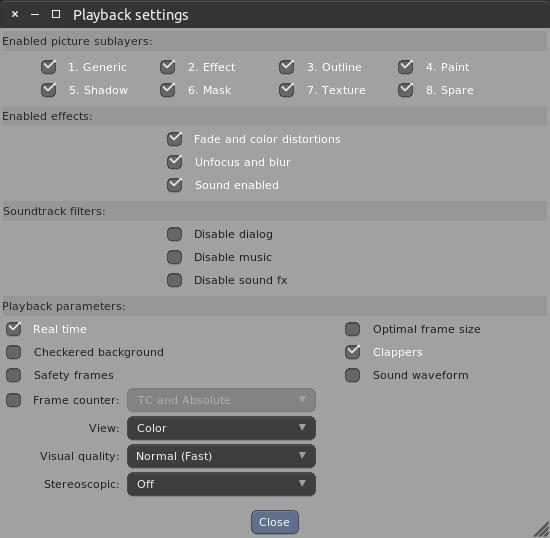
Task: Toggle Unfocus and blur effect
Action: pyautogui.click(x=174, y=162)
